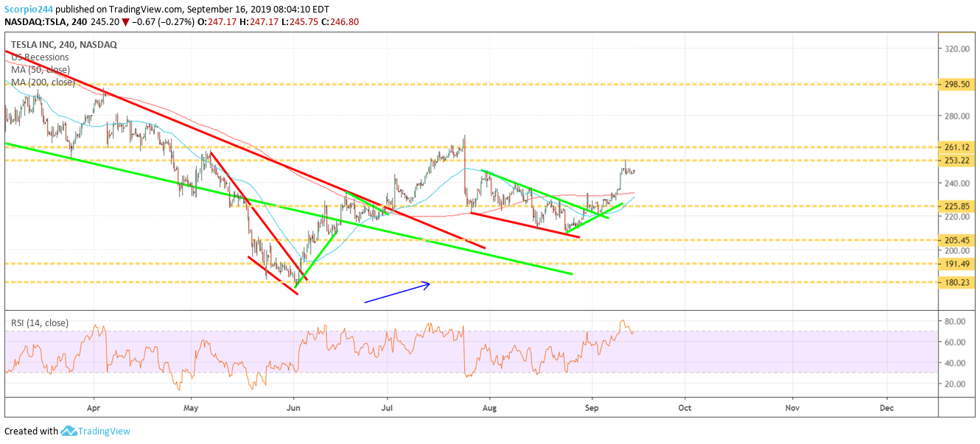Click the TradingView cloud logo in the footer
Image resolution: width=980 pixels, height=444 pixels.
[x=69, y=431]
